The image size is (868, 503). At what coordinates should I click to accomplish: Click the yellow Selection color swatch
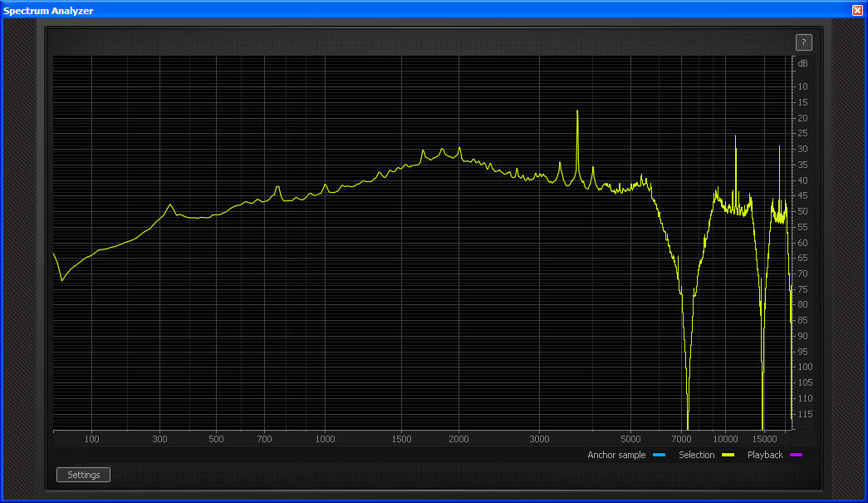[728, 455]
